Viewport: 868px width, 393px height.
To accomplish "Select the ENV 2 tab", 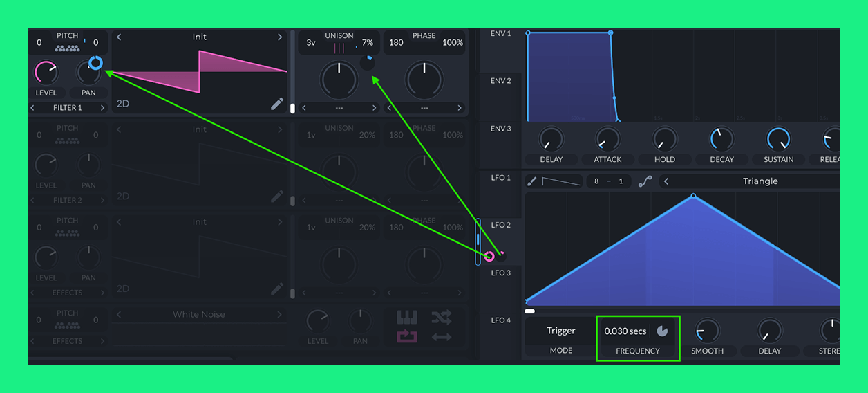I will click(x=500, y=81).
